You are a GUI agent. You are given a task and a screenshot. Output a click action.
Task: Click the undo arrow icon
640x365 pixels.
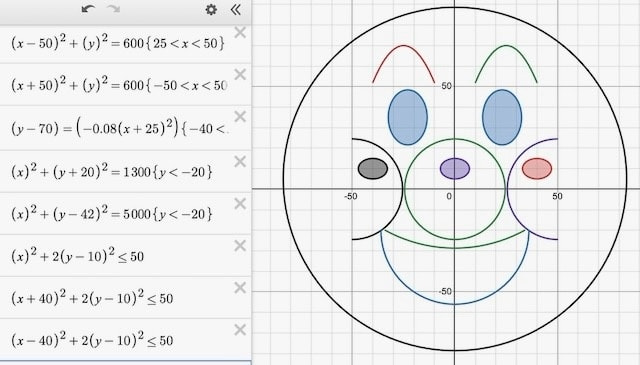coord(88,9)
